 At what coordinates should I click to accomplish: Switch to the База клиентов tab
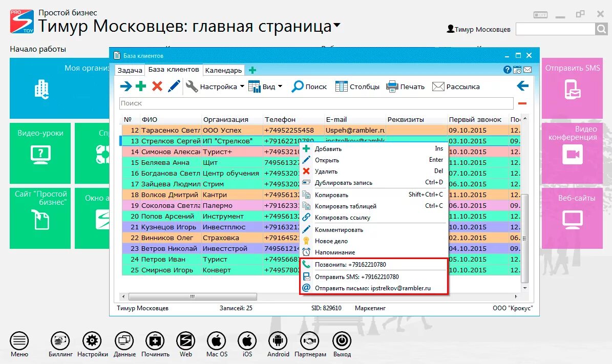(x=174, y=70)
